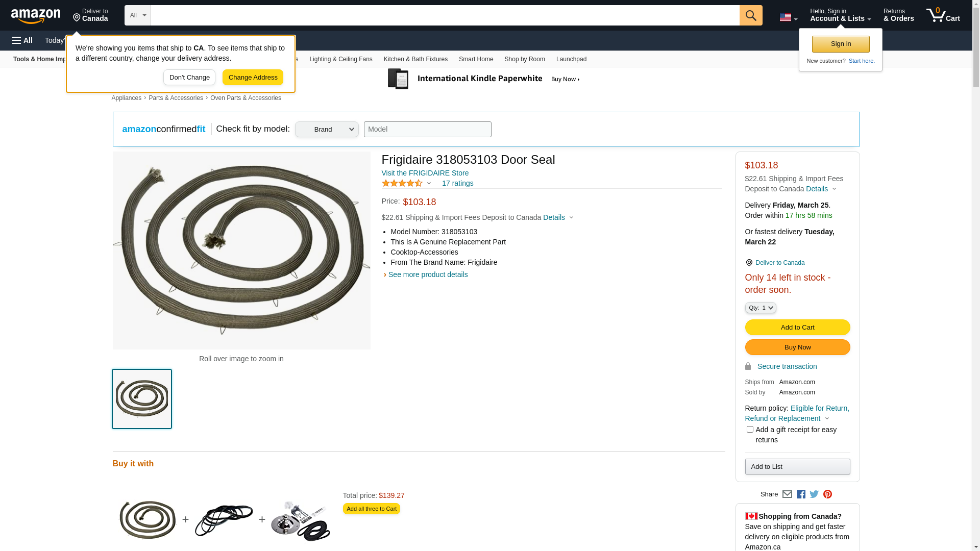The image size is (980, 551).
Task: Open the cart icon
Action: tap(943, 15)
